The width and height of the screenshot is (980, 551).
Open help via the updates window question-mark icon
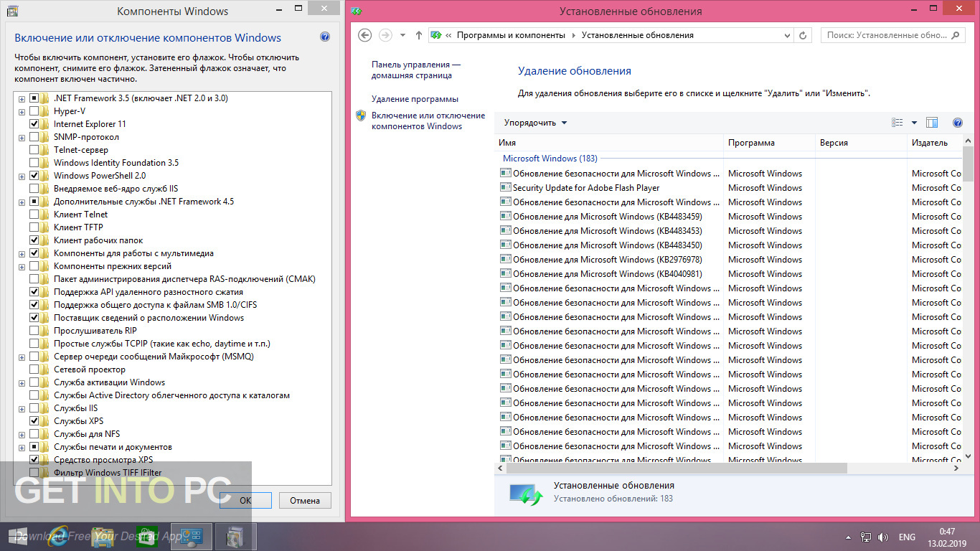[x=957, y=123]
